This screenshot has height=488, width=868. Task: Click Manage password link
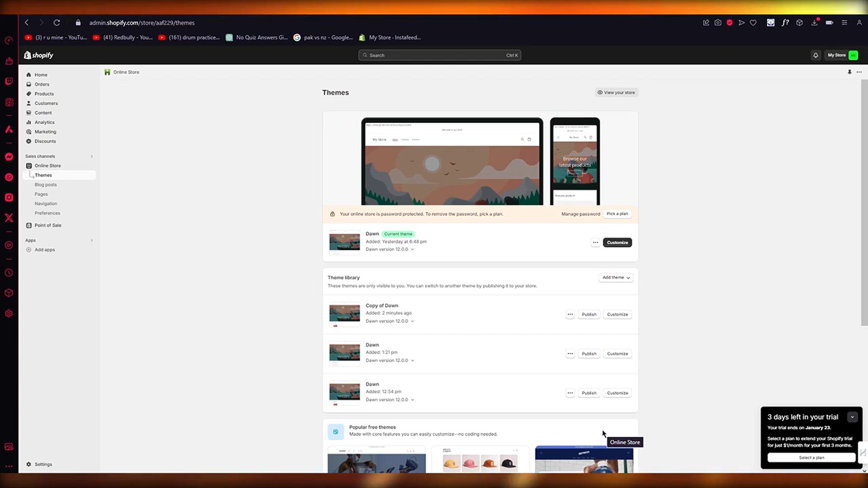[580, 214]
